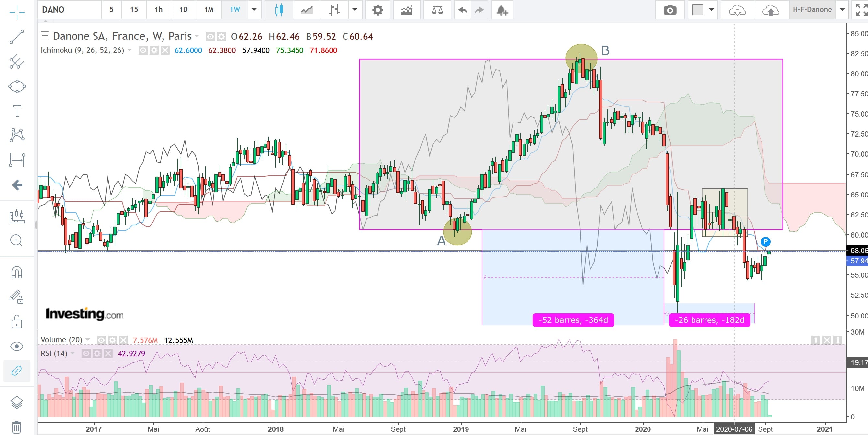Toggle lock all drawing tools
This screenshot has height=435, width=868.
tap(17, 321)
